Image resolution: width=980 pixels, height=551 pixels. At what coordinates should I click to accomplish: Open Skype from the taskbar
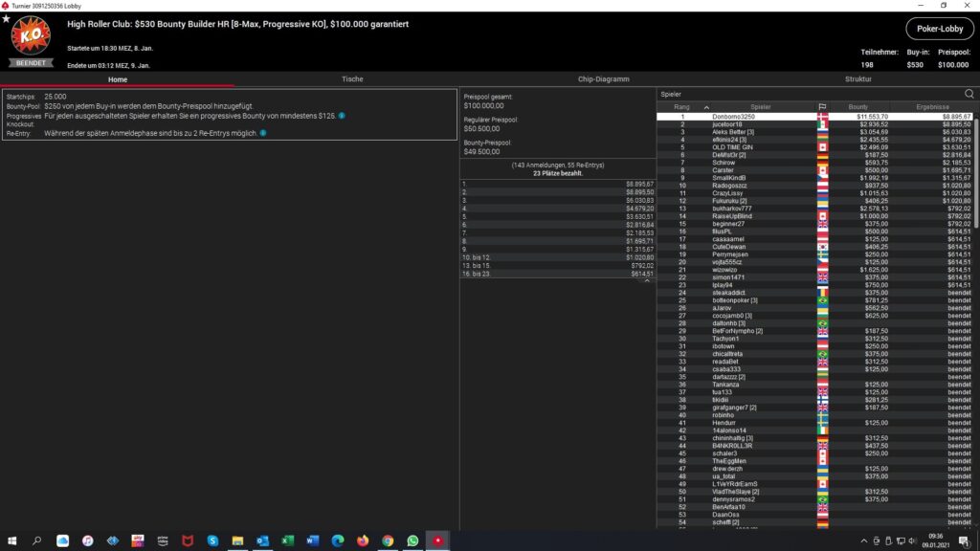pyautogui.click(x=212, y=540)
